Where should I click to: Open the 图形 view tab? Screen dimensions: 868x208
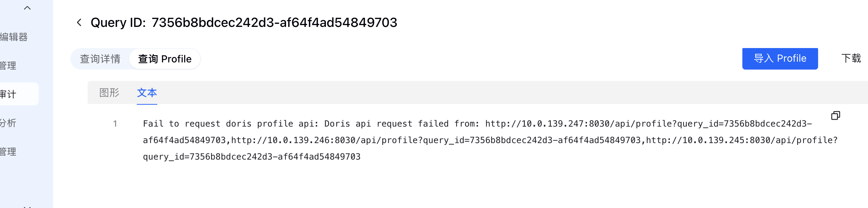pyautogui.click(x=109, y=93)
